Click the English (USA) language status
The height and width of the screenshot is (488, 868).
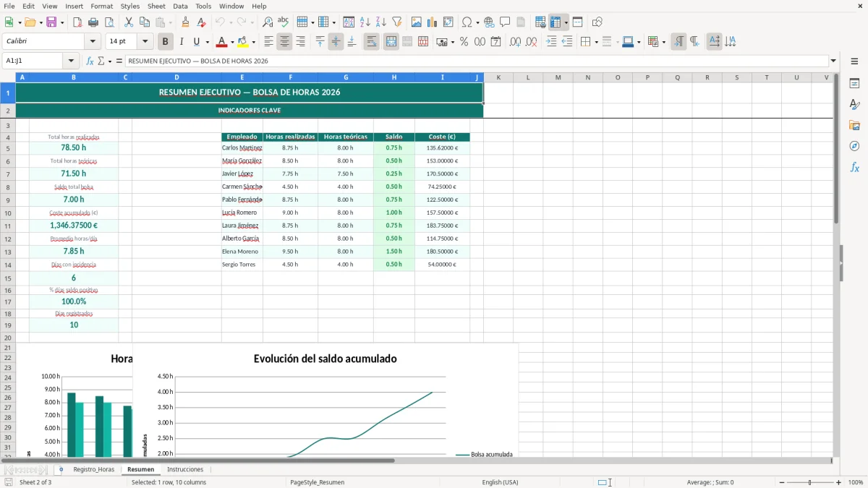tap(500, 482)
